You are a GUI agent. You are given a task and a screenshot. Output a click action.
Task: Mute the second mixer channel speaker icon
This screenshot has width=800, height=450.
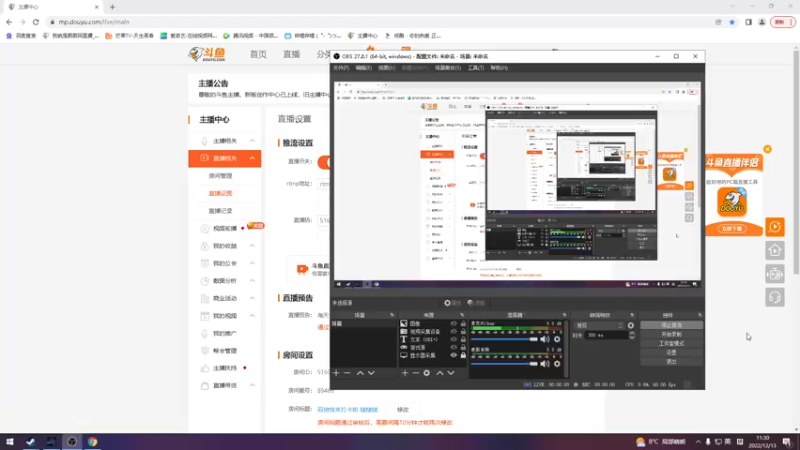point(545,364)
